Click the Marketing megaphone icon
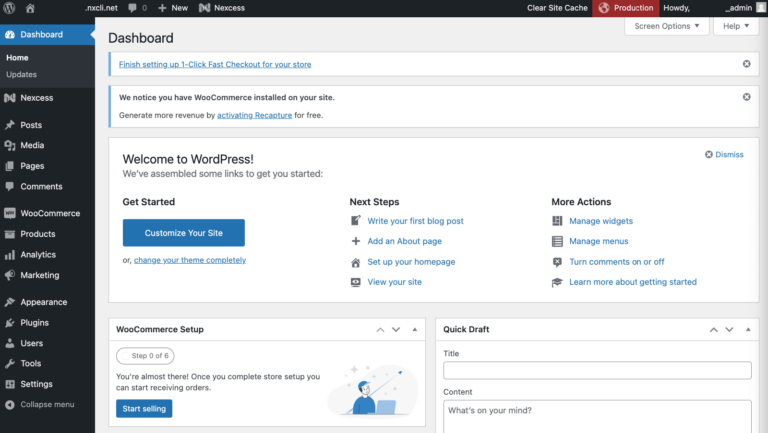 click(10, 275)
